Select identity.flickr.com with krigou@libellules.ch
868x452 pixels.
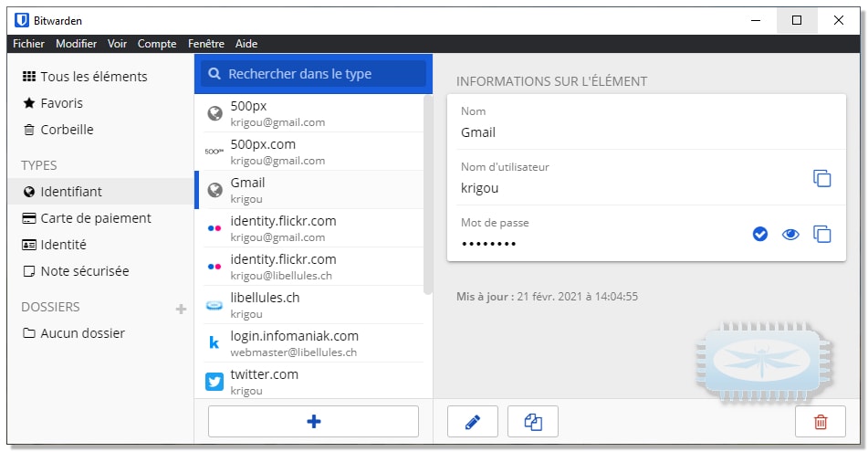click(310, 267)
